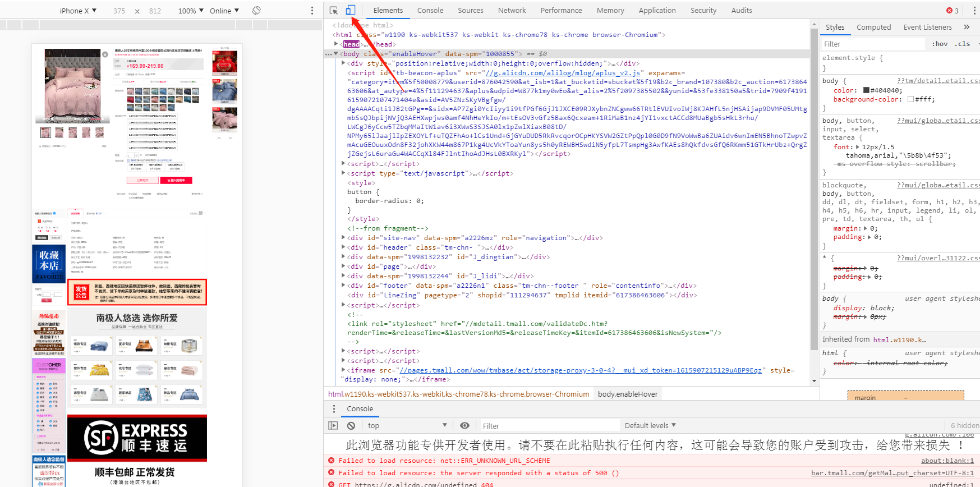Select the second product thumbnail image
980x487 pixels.
59,132
